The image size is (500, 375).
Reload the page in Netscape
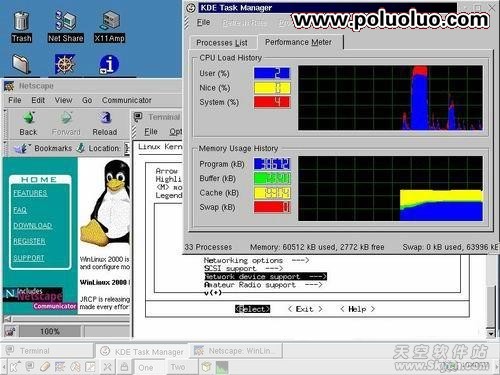point(105,123)
